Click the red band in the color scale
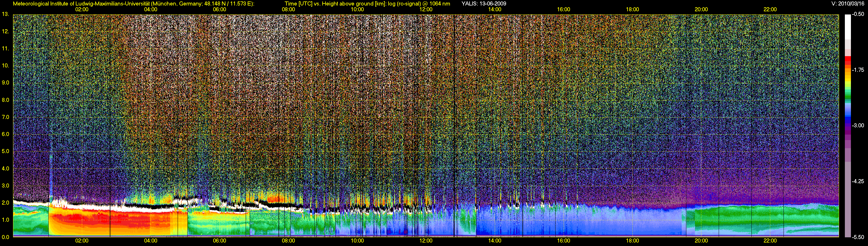The image size is (868, 246). (848, 61)
